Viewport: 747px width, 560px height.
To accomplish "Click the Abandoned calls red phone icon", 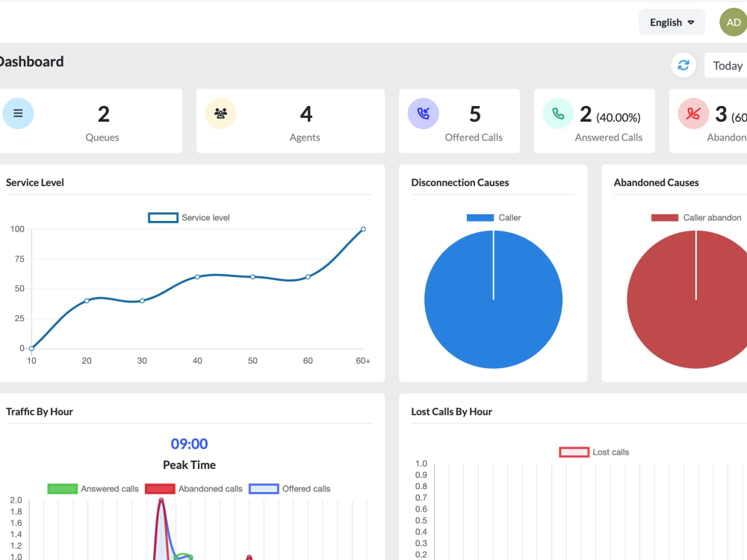I will coord(694,113).
